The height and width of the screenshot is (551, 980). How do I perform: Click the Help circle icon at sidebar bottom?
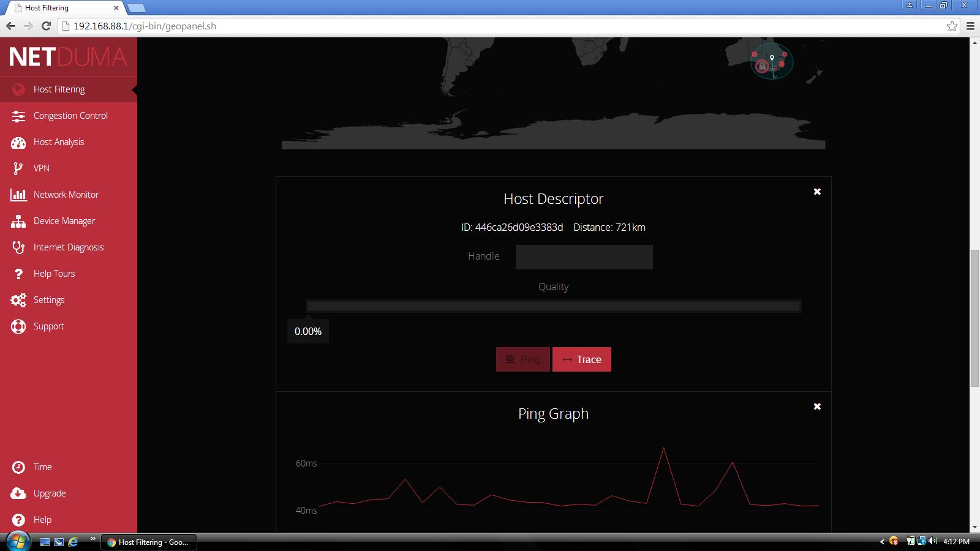click(18, 520)
